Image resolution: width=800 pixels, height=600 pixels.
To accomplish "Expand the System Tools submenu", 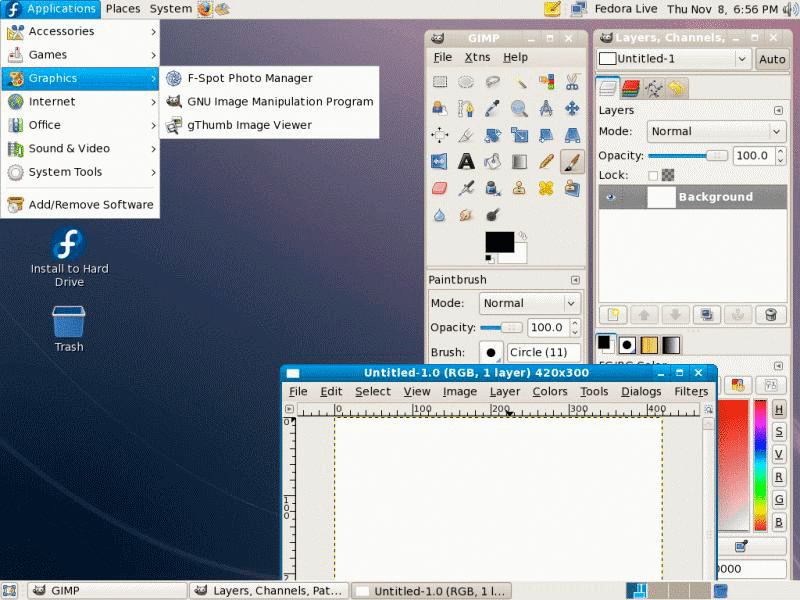I will point(80,172).
